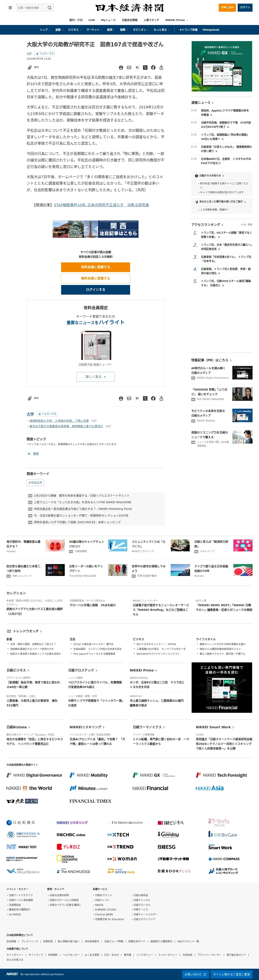
Task: Open the NIKKEI Digital Governance logo link
Action: click(x=34, y=775)
